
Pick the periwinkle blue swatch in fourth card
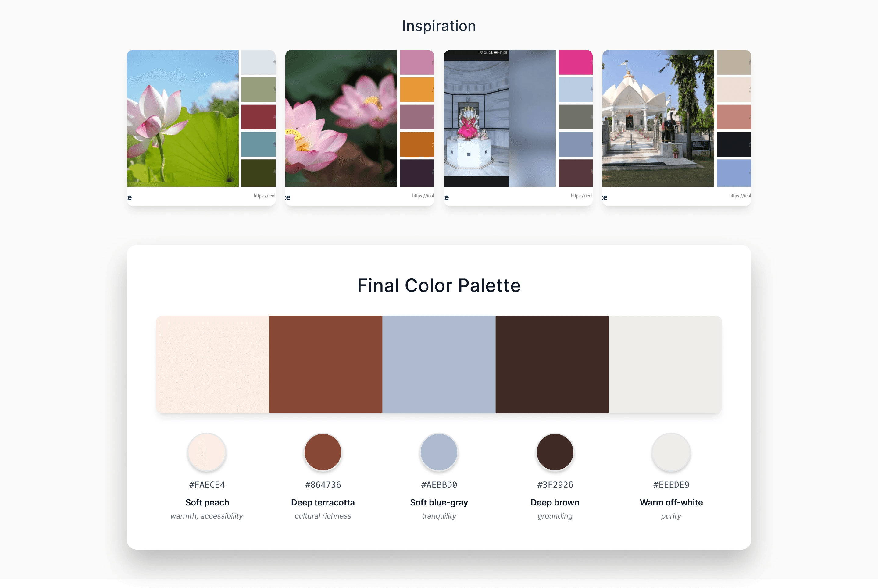(x=734, y=173)
